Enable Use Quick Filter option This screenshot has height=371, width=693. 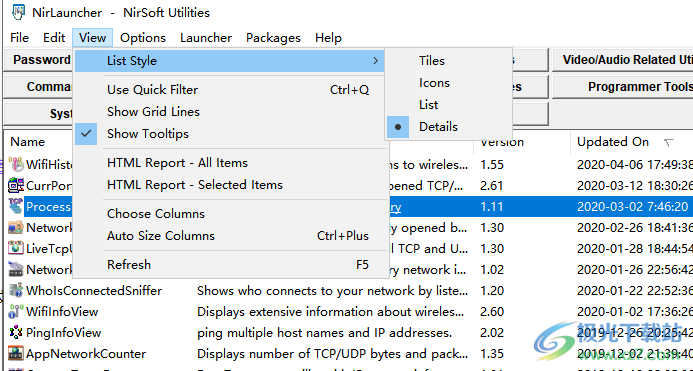230,90
